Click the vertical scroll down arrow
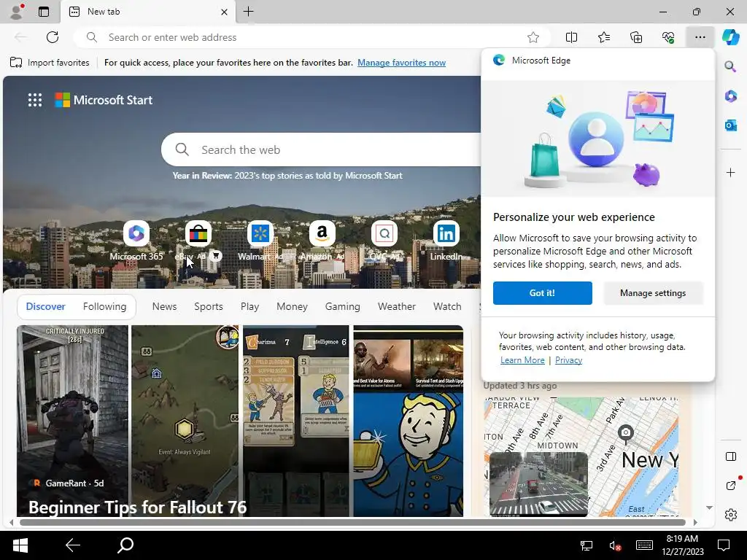747x560 pixels. (709, 507)
